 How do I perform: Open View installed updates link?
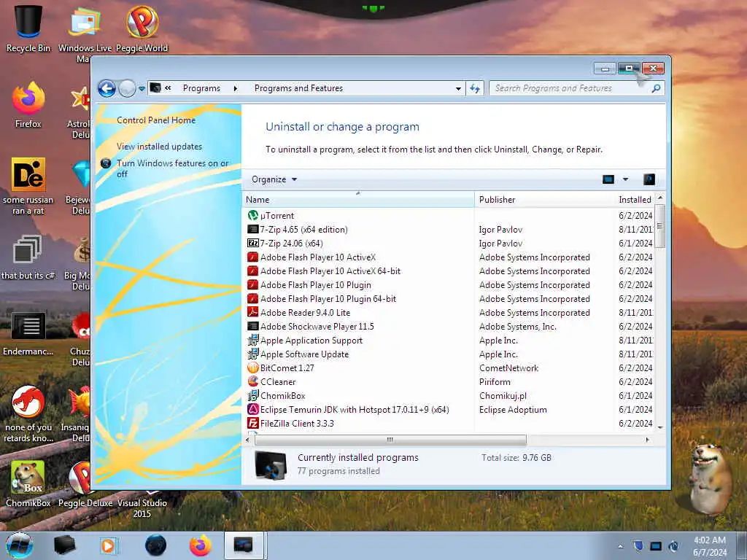click(x=159, y=147)
